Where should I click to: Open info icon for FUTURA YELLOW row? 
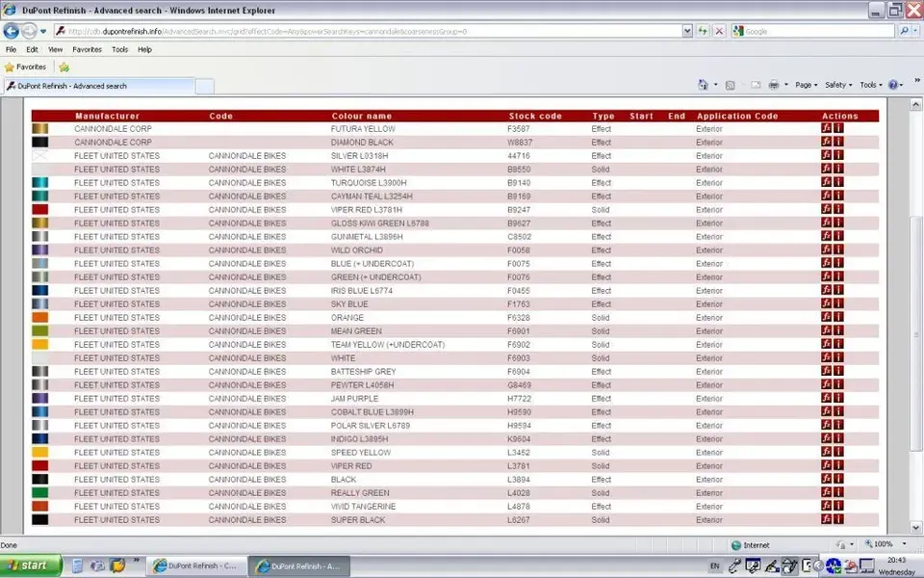838,128
